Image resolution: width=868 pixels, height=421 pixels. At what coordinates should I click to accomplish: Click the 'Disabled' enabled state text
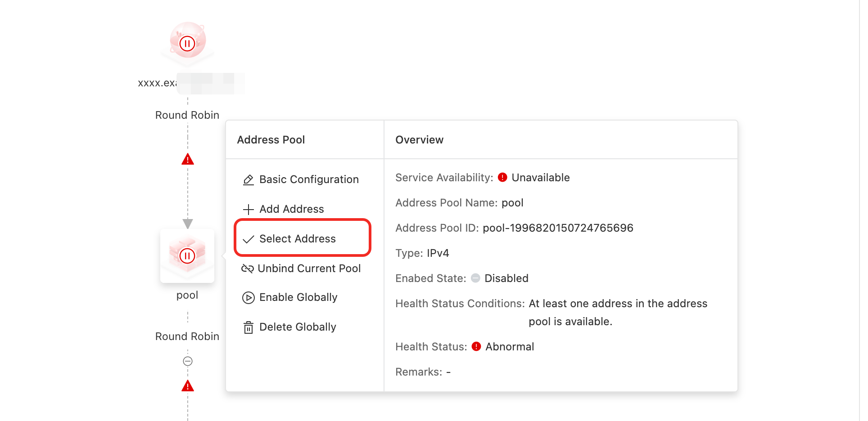(506, 278)
